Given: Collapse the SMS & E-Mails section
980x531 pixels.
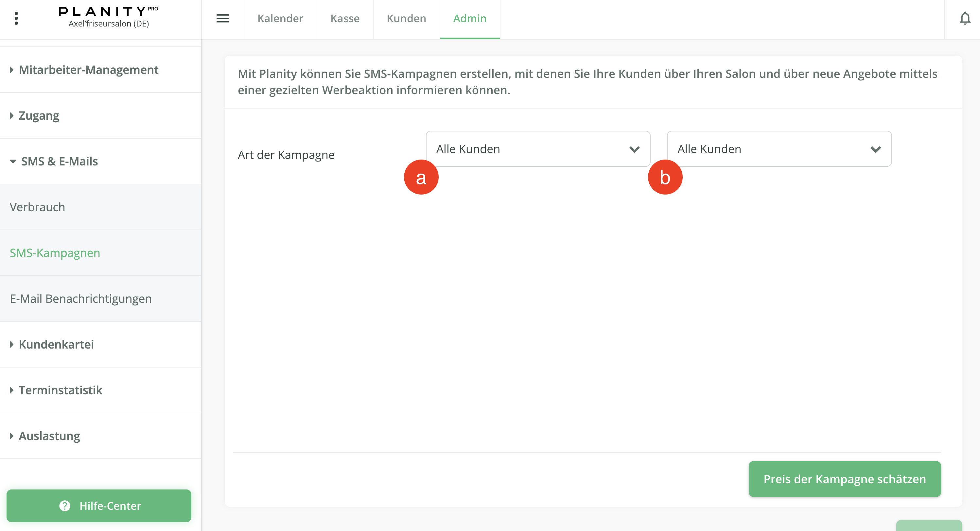Looking at the screenshot, I should pos(59,161).
